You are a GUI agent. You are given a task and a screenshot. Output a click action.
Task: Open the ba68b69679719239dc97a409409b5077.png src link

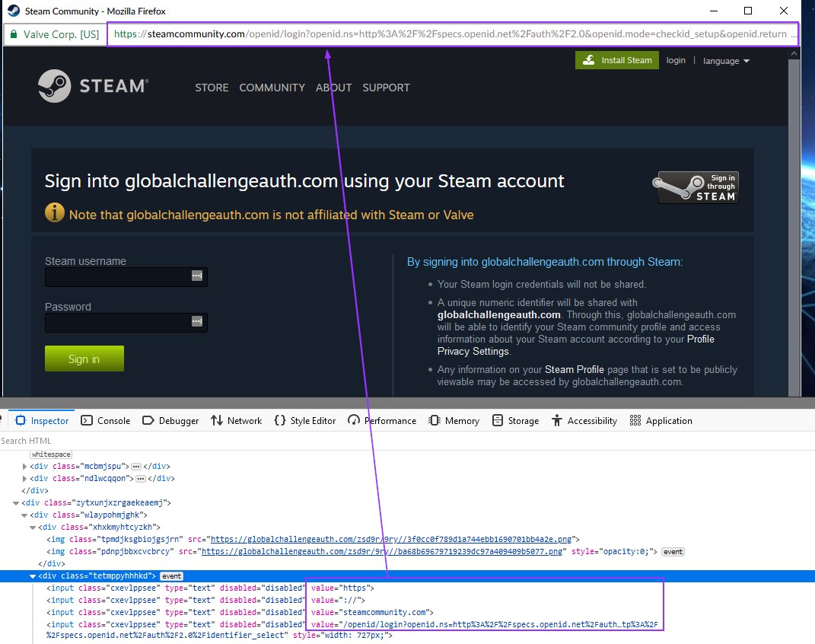(382, 551)
